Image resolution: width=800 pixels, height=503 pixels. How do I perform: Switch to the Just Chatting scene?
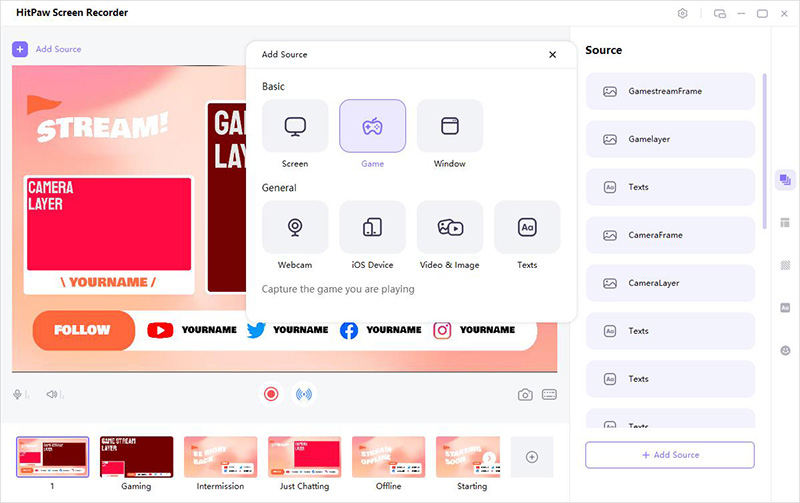[x=304, y=457]
